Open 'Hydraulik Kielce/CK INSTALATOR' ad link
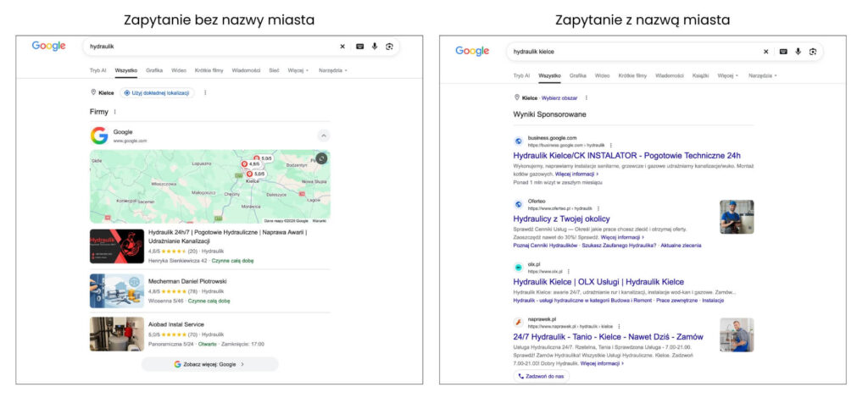868x398 pixels. [626, 155]
